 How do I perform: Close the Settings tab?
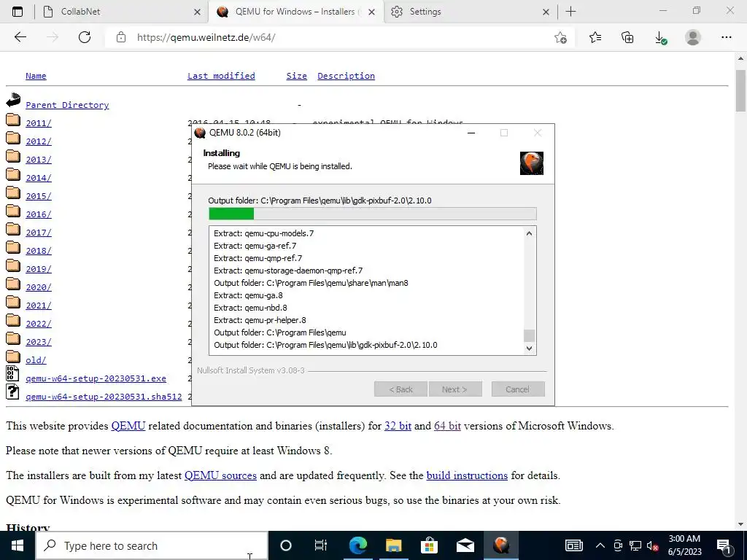(x=546, y=12)
